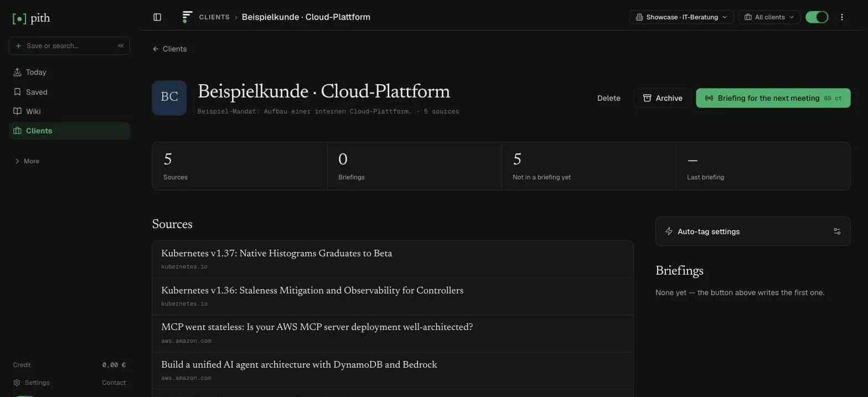
Task: Open Kubernetes v1.36 Staleness Mitigation source
Action: [x=392, y=296]
